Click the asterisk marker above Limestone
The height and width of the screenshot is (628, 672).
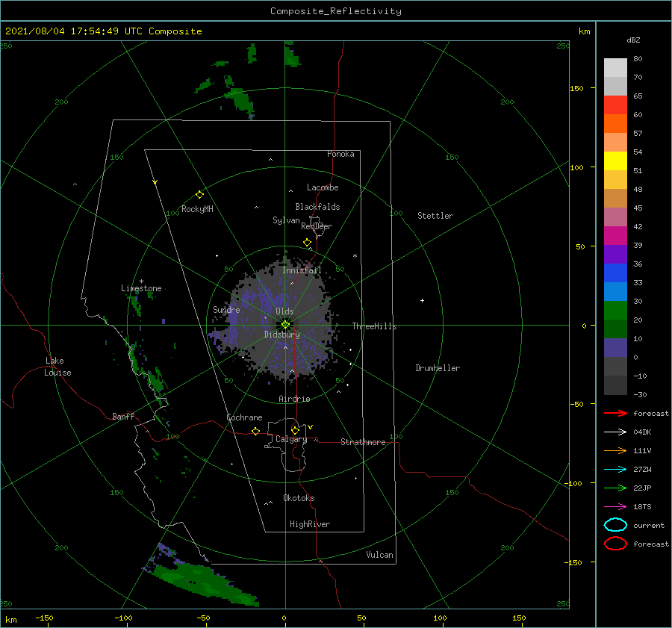(x=141, y=282)
